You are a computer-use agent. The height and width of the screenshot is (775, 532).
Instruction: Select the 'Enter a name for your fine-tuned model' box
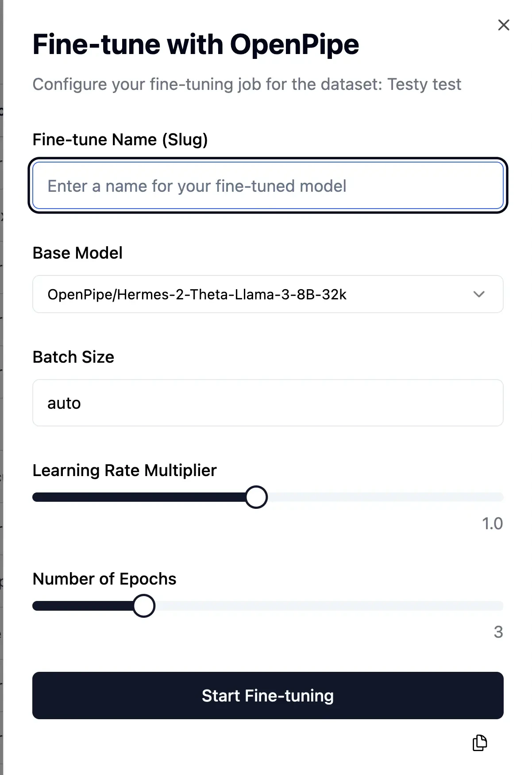[267, 186]
